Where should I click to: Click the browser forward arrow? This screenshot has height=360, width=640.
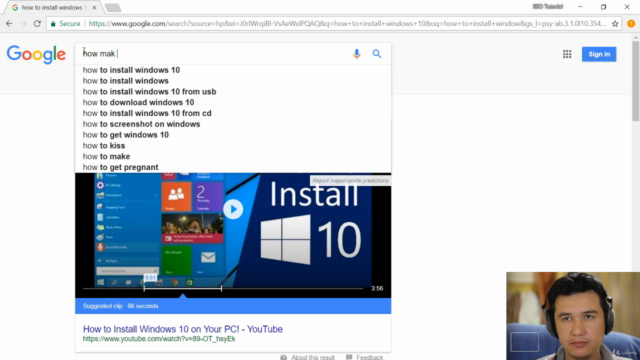point(23,24)
